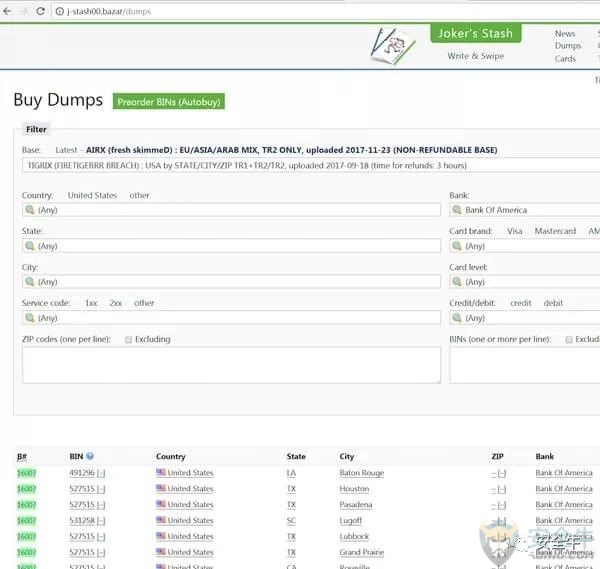The width and height of the screenshot is (600, 569).
Task: Reload the page with the refresh icon
Action: coord(40,11)
